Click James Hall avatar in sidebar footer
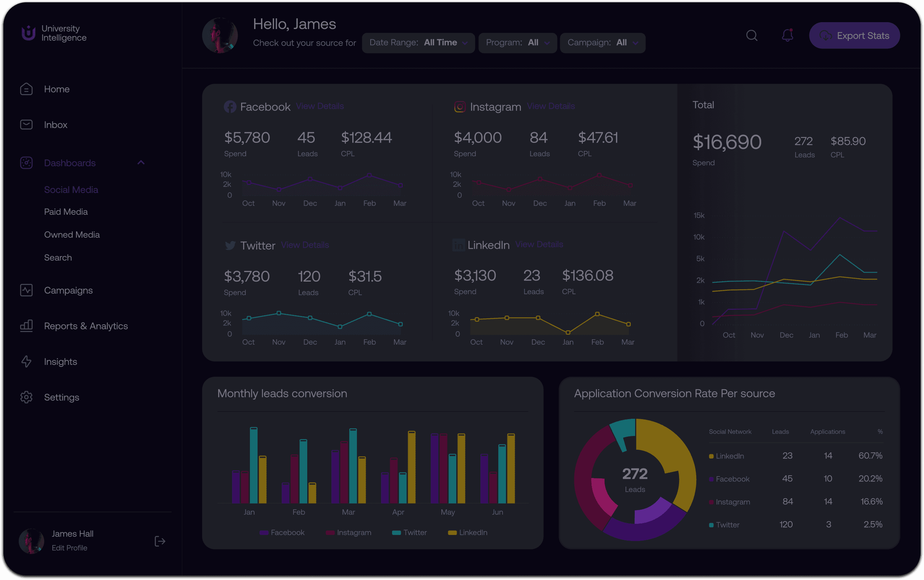The width and height of the screenshot is (924, 580). 31,541
